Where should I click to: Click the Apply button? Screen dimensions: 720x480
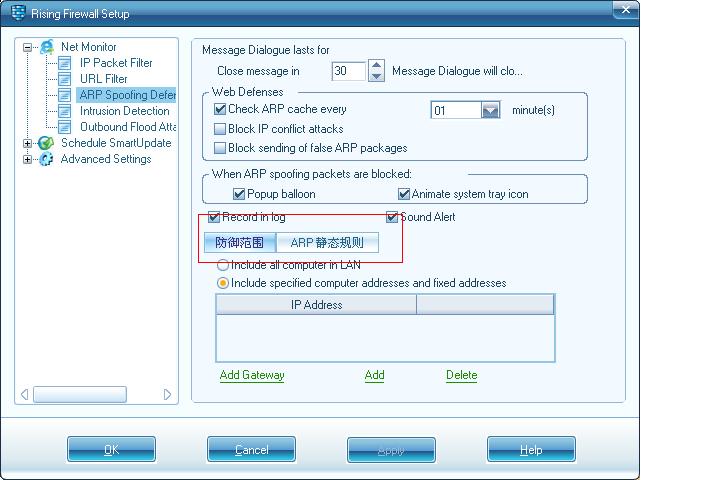point(391,449)
